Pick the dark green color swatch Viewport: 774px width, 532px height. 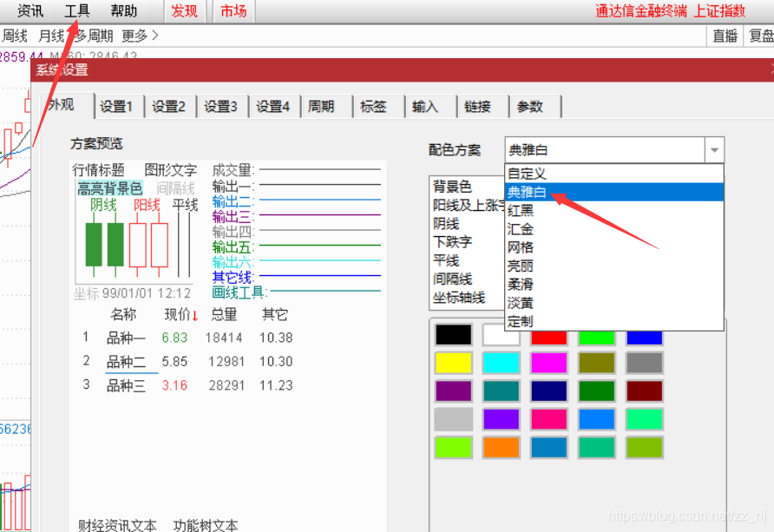(x=596, y=391)
